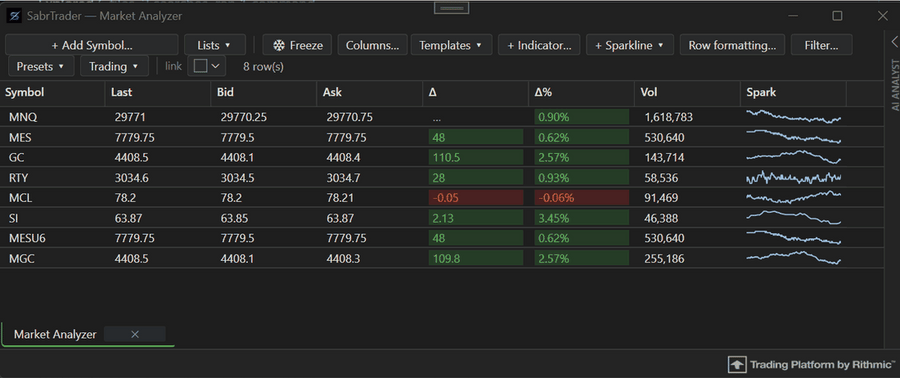The width and height of the screenshot is (900, 378).
Task: Click the red -0.06% cell for MCL
Action: [x=581, y=198]
